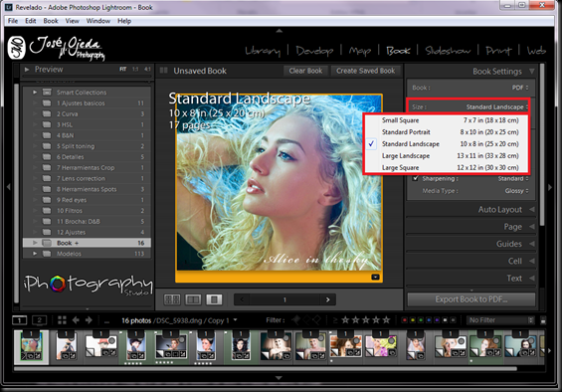
Task: Toggle filter lock switch icon
Action: click(543, 320)
